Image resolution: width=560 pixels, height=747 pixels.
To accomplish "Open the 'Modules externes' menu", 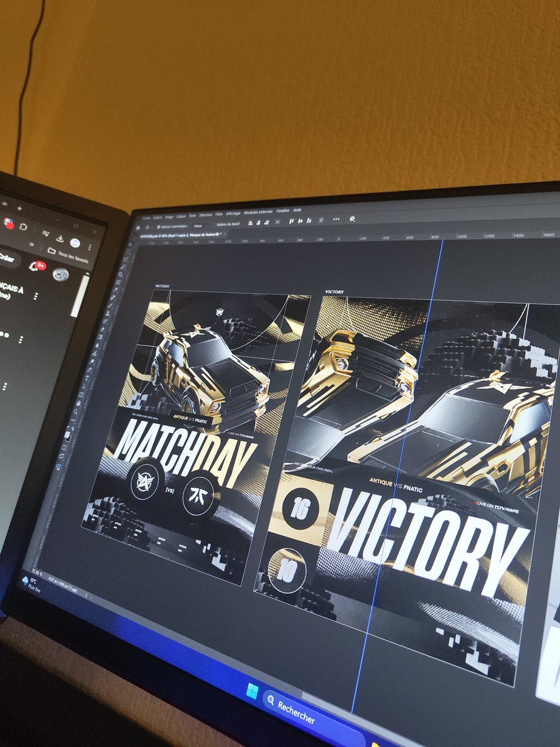I will (258, 212).
